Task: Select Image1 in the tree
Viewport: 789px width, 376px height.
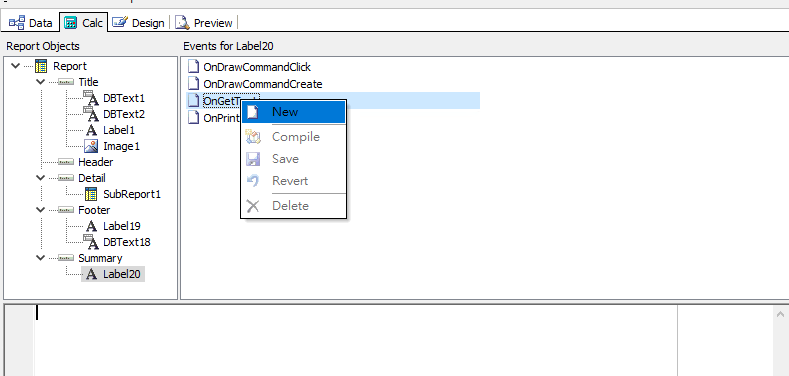Action: [x=121, y=146]
